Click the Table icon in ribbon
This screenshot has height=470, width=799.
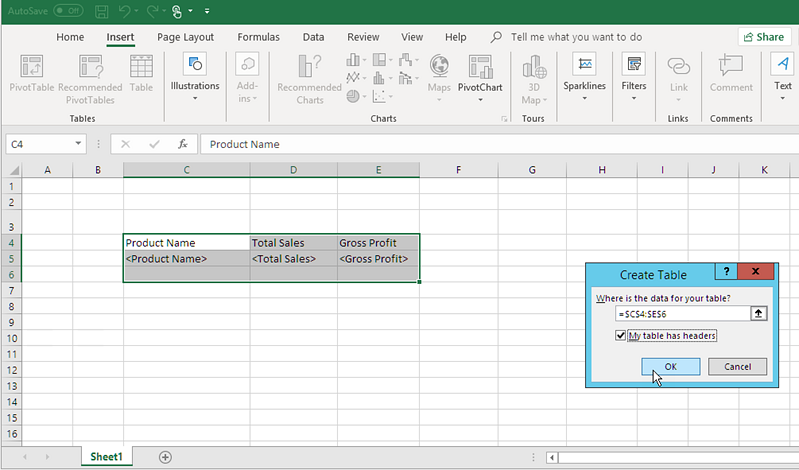(x=141, y=68)
